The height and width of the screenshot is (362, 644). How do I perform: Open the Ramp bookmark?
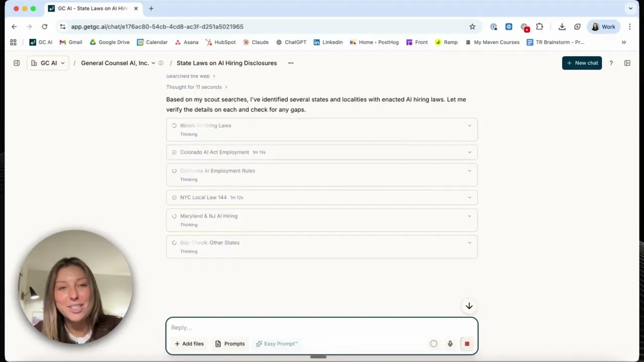[446, 42]
